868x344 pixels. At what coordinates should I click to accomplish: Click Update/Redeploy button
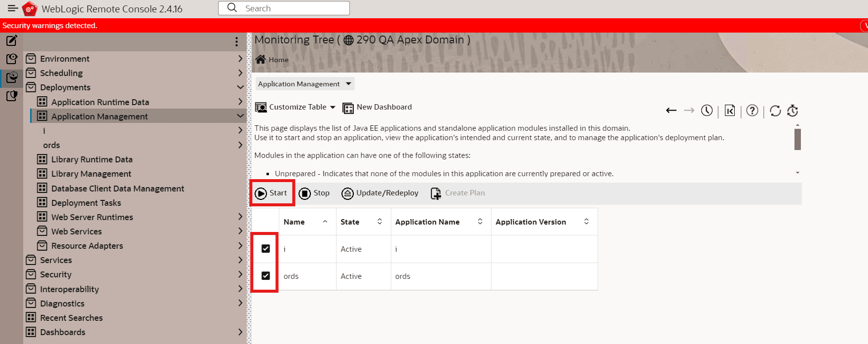[x=380, y=193]
